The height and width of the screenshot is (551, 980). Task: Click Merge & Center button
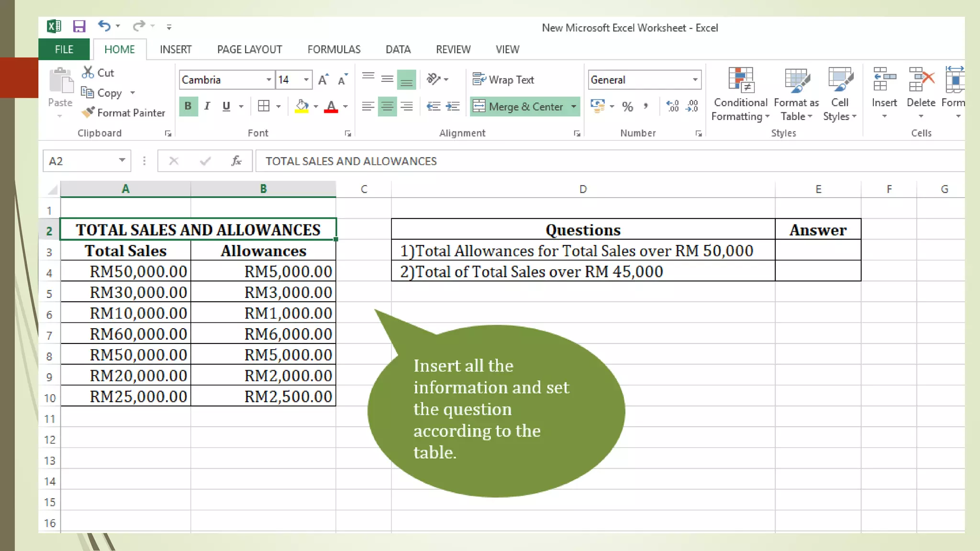coord(519,107)
